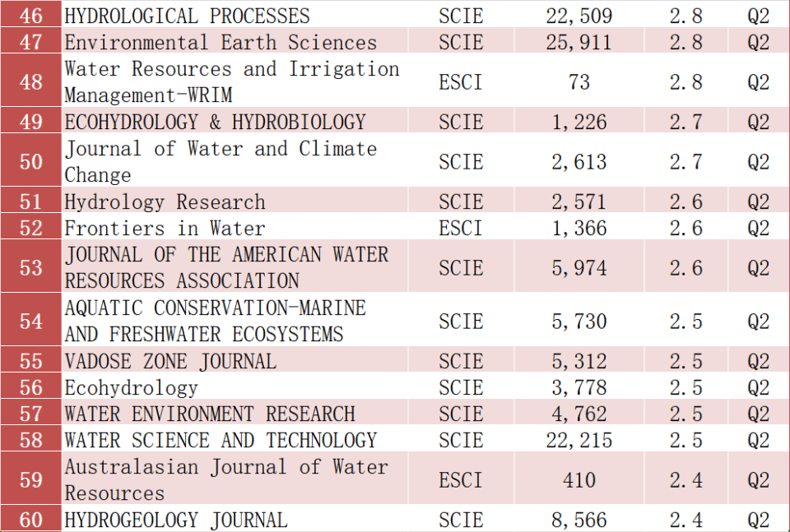Viewport: 790px width, 532px height.
Task: Select the Ecohydrology journal cell
Action: (132, 387)
